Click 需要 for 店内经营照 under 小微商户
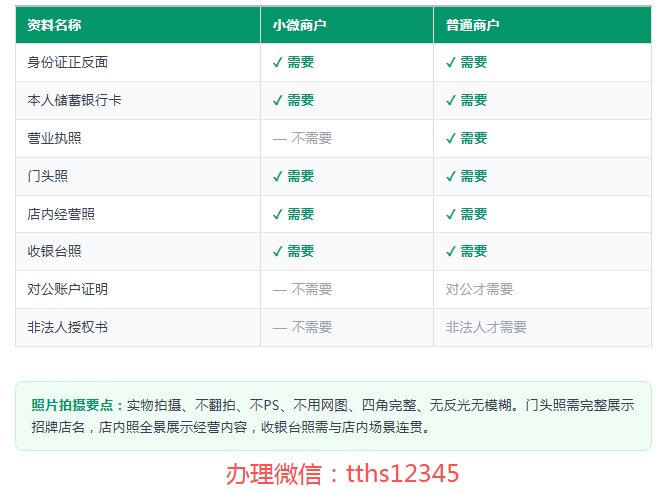 tap(293, 214)
